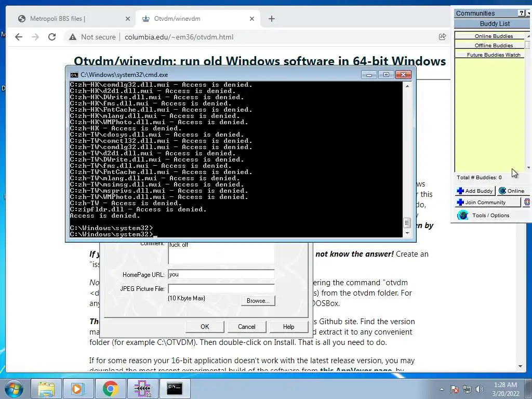
Task: Show hidden system tray icons
Action: (x=442, y=389)
